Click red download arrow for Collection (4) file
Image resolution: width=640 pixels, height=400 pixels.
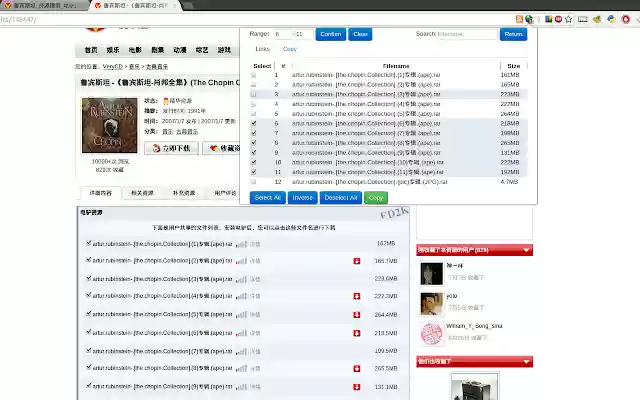(x=357, y=296)
